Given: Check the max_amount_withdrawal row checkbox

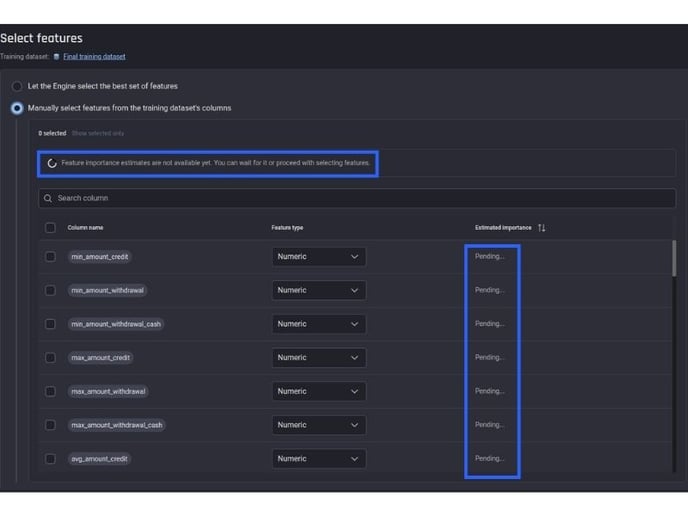Looking at the screenshot, I should (x=50, y=391).
